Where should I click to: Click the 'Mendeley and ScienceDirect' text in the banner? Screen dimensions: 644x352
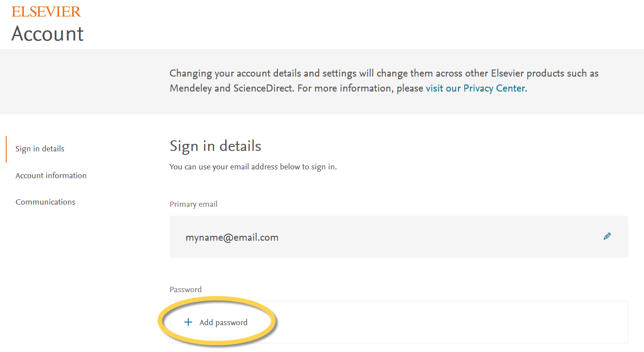(x=231, y=88)
